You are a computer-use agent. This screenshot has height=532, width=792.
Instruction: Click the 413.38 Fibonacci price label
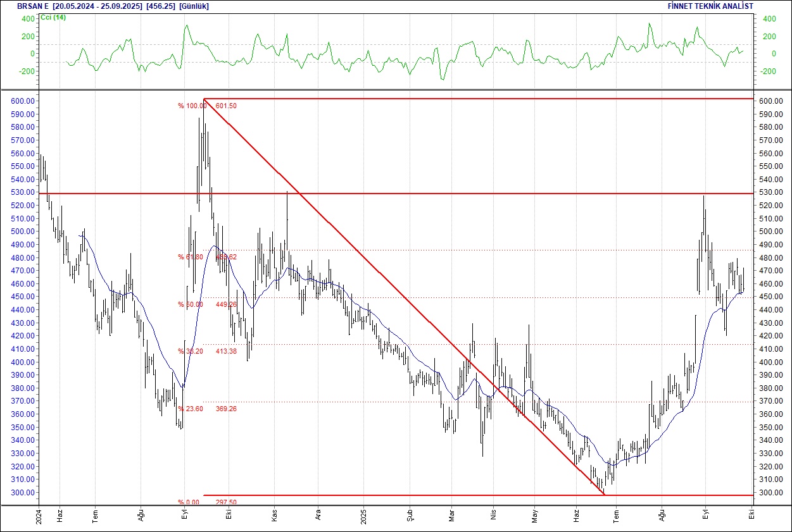[x=226, y=351]
